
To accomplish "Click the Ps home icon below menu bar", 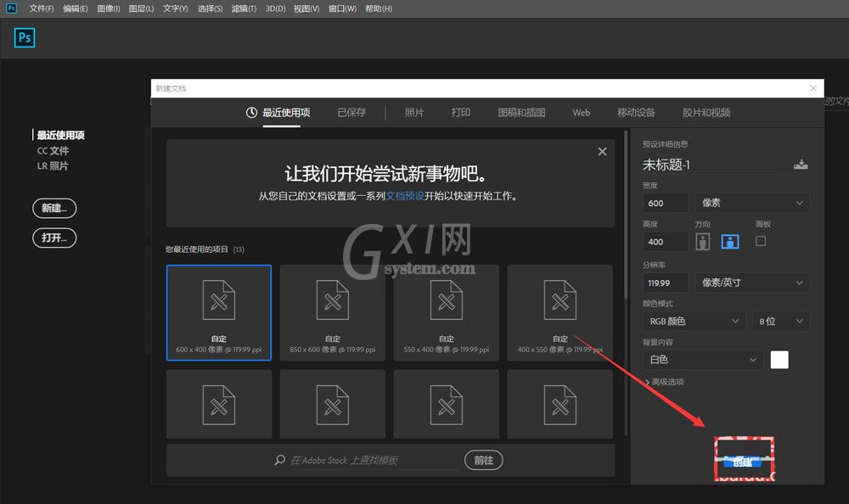I will click(25, 38).
